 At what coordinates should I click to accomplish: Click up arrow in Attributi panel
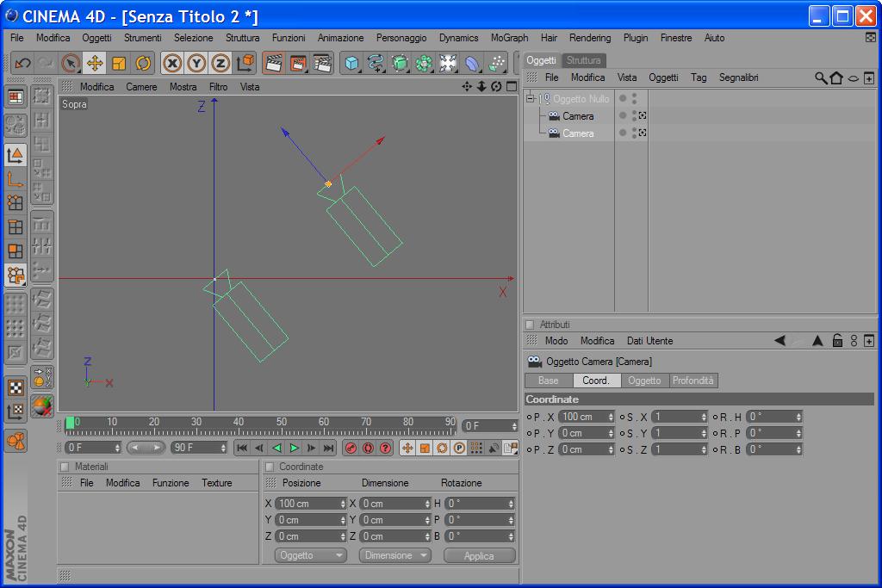pyautogui.click(x=817, y=341)
